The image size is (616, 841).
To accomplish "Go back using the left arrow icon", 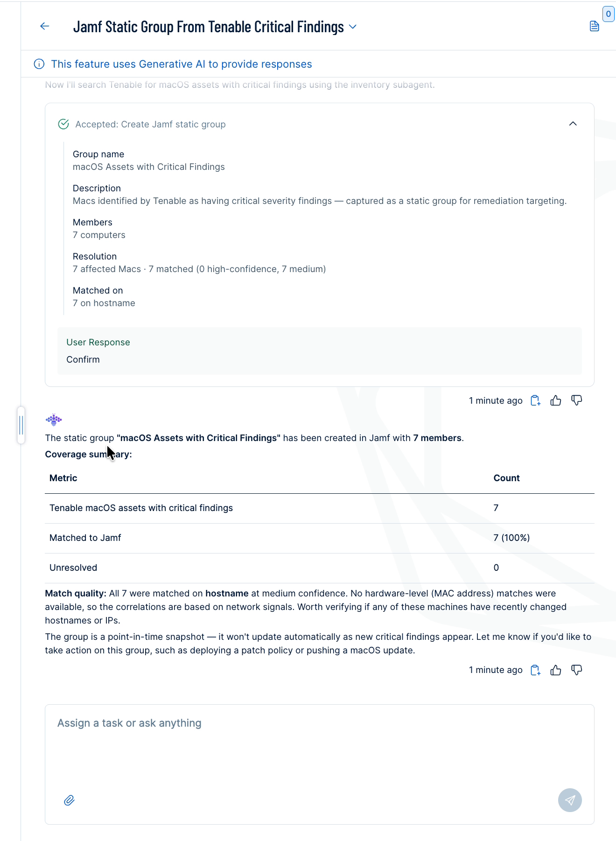I will (x=45, y=26).
